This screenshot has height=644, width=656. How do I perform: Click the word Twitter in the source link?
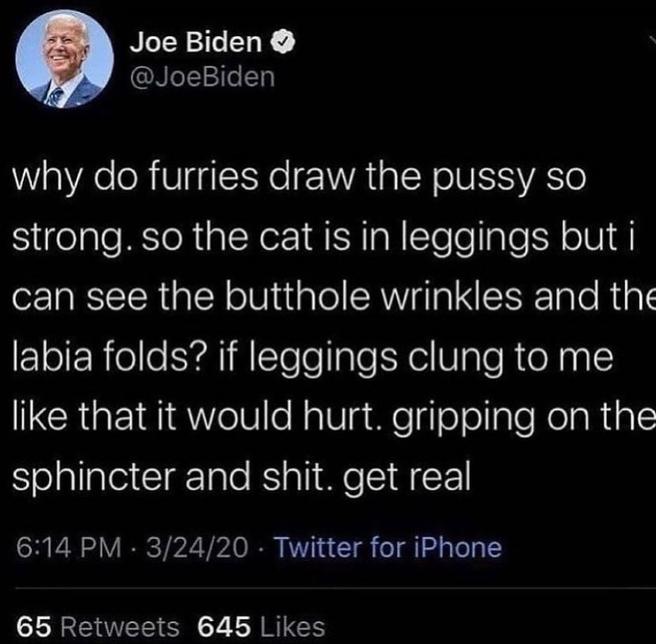[x=318, y=547]
